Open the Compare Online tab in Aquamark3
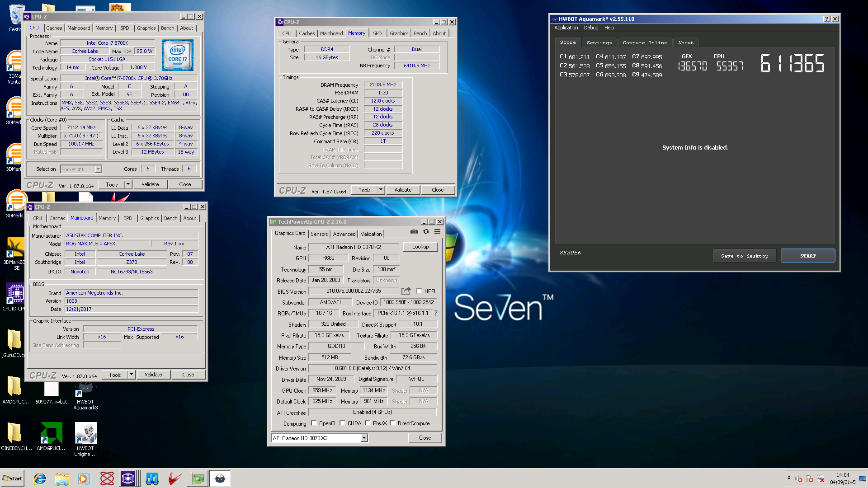This screenshot has height=488, width=868. [x=645, y=42]
